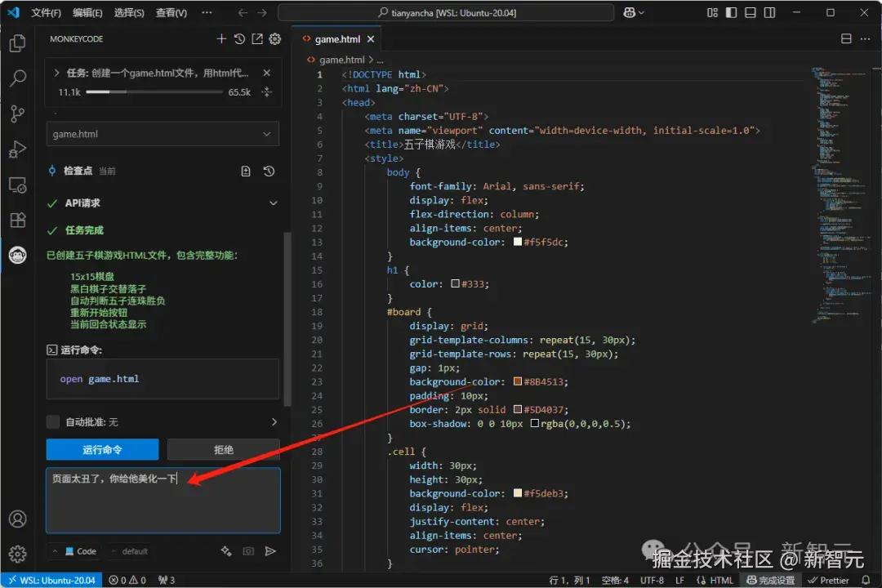882x588 pixels.
Task: Open editor More Actions ellipsis
Action: pyautogui.click(x=865, y=39)
